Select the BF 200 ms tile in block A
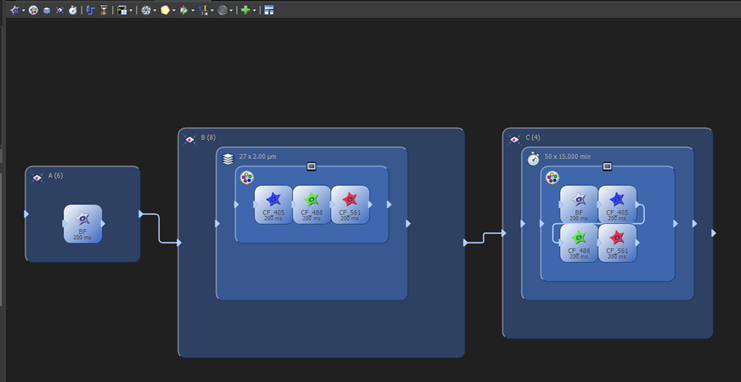This screenshot has height=382, width=741. (x=83, y=224)
